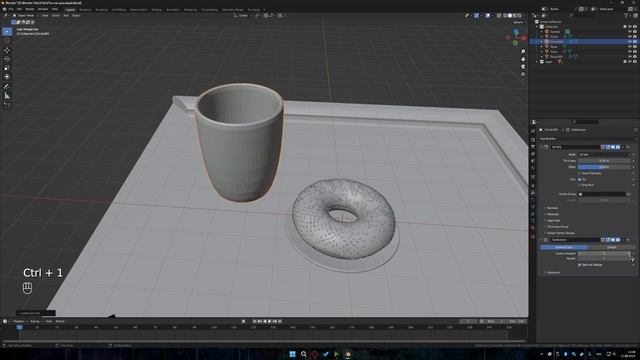The height and width of the screenshot is (360, 640).
Task: Select the 3D Cursor tool
Action: click(7, 40)
